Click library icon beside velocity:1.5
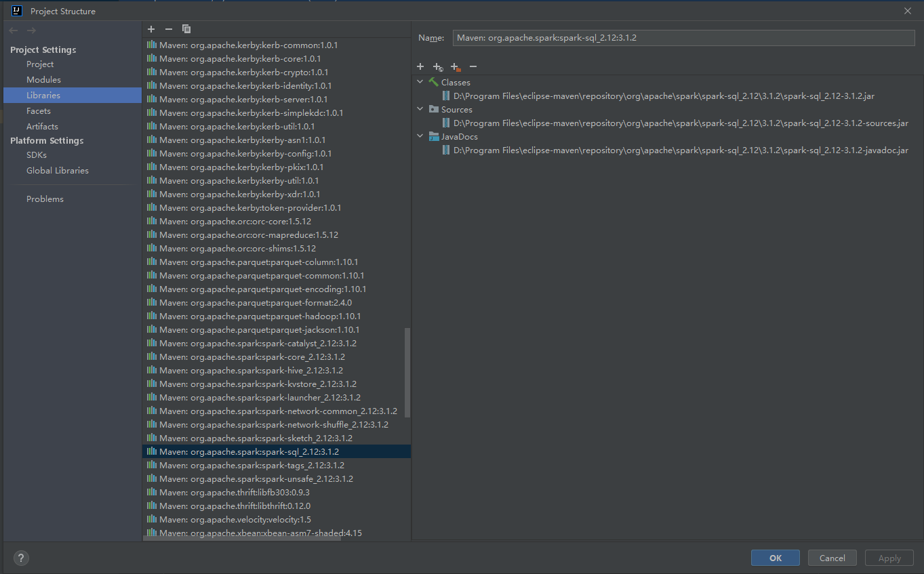Screen dimensions: 924x574 point(152,519)
